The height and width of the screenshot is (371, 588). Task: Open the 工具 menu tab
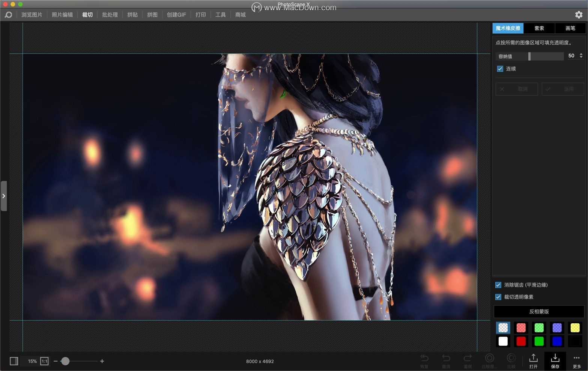coord(221,15)
